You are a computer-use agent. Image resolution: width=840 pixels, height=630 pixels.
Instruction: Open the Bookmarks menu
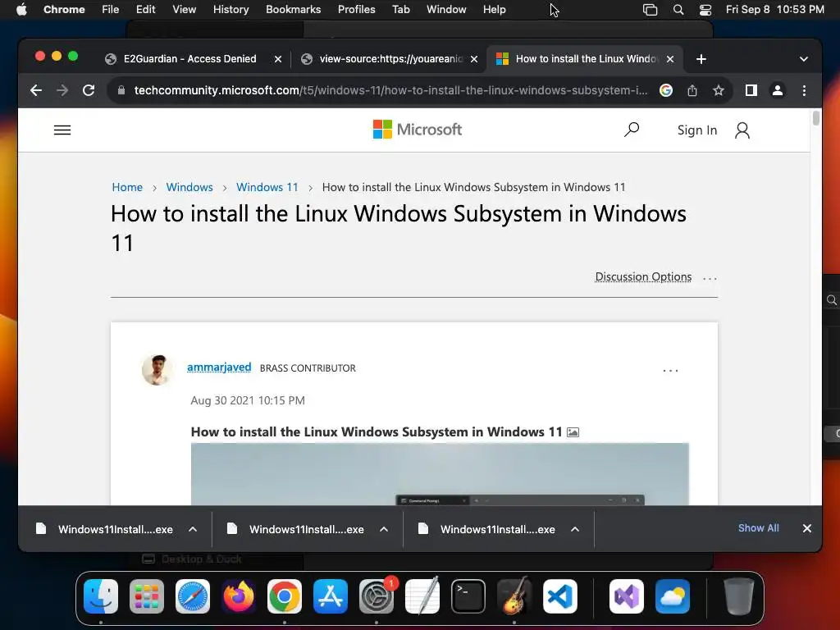click(293, 10)
